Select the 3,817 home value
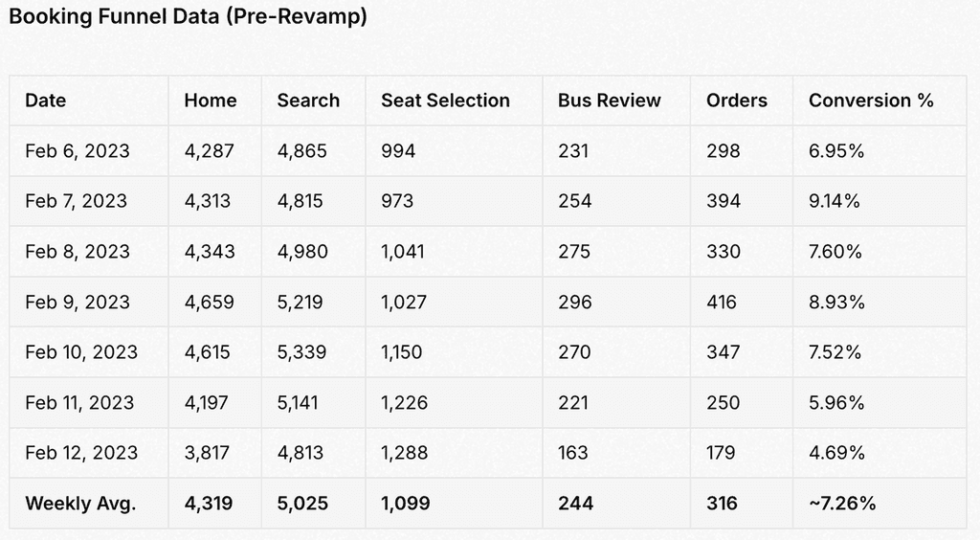 tap(207, 453)
